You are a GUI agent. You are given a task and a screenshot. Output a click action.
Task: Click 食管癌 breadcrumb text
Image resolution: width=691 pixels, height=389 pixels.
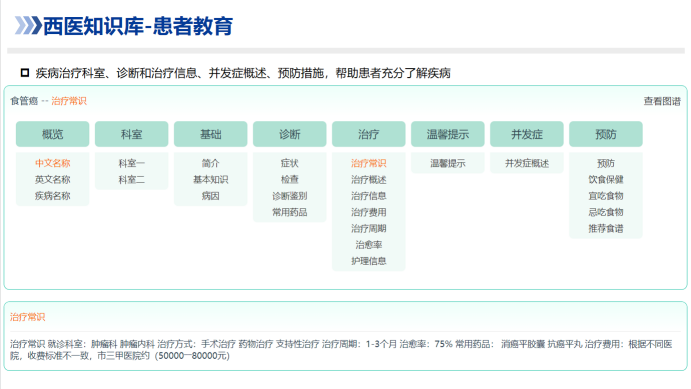coord(24,101)
